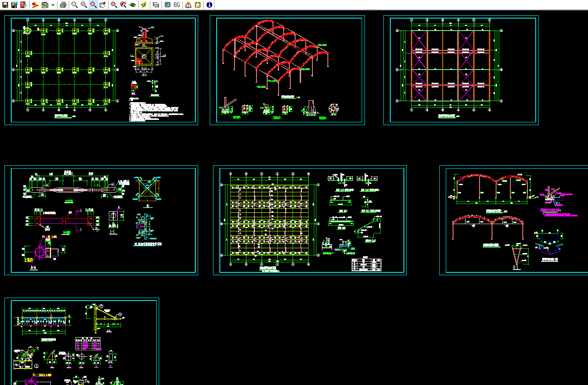The width and height of the screenshot is (588, 385).
Task: Click the Save as image icon
Action: point(14,5)
